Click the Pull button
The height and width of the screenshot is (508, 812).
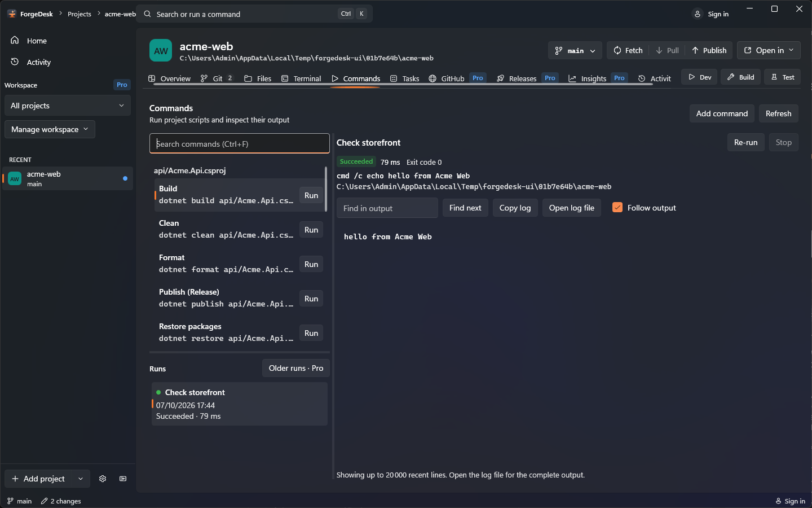667,50
